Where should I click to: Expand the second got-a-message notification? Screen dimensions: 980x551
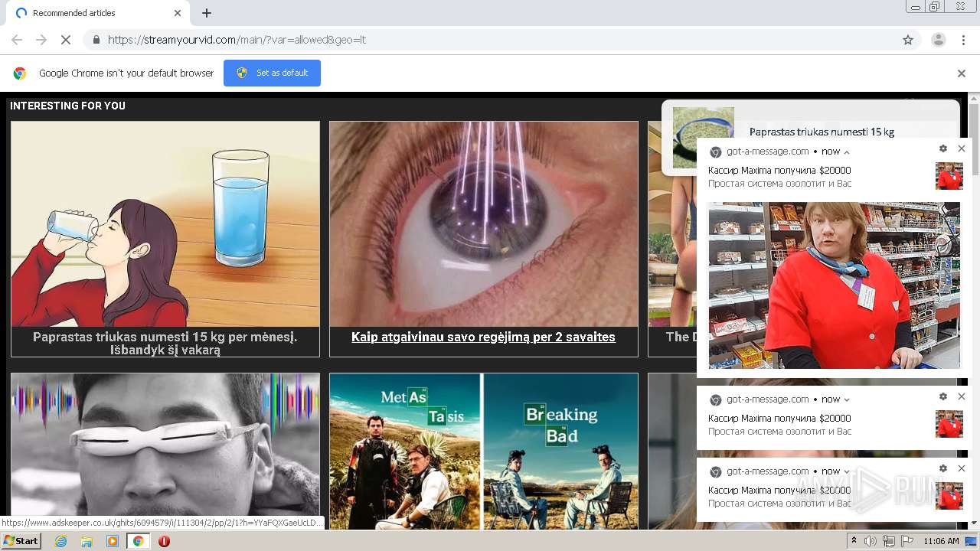click(847, 399)
